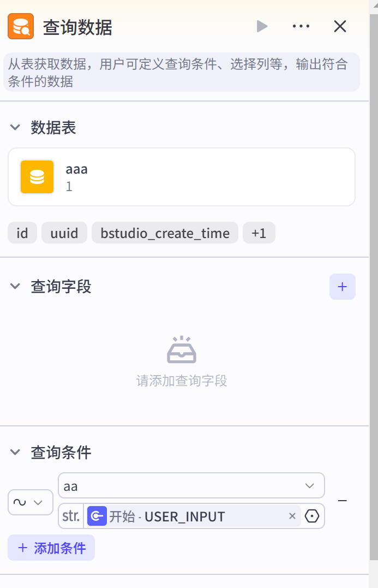The height and width of the screenshot is (588, 378).
Task: Select the uuid field tag
Action: click(64, 233)
